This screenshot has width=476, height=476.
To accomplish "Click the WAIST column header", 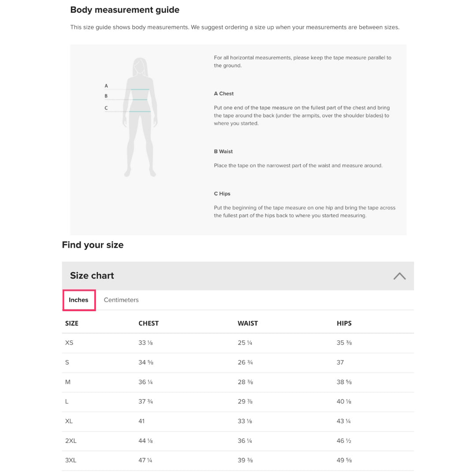I will (248, 324).
